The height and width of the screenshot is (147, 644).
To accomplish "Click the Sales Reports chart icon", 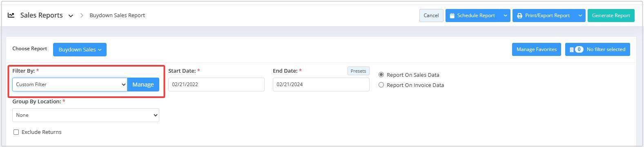I will point(11,15).
